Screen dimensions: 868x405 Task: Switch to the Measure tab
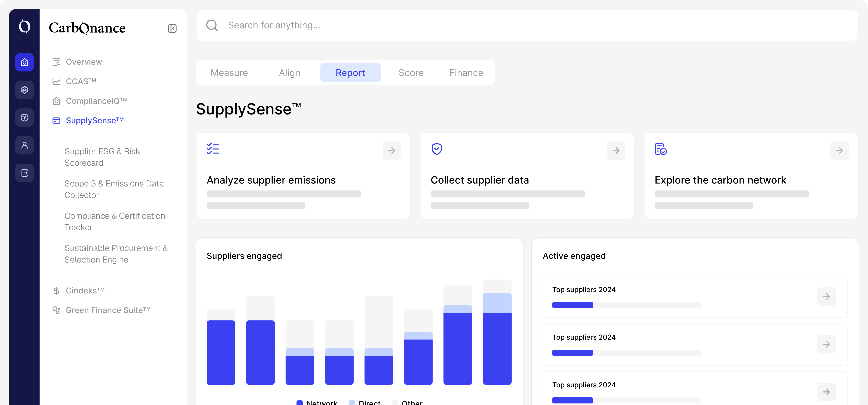click(x=229, y=72)
